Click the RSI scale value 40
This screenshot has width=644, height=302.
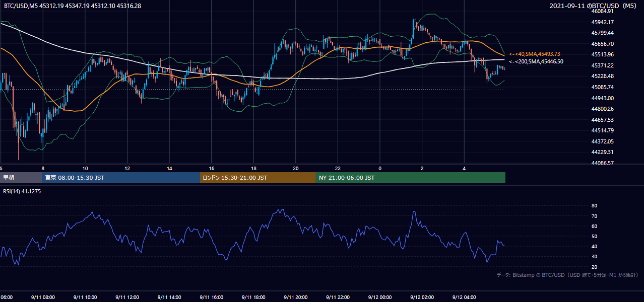[594, 246]
